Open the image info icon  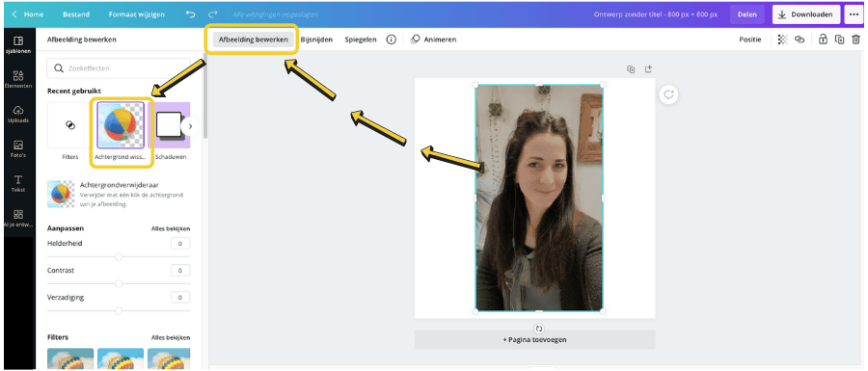coord(391,40)
